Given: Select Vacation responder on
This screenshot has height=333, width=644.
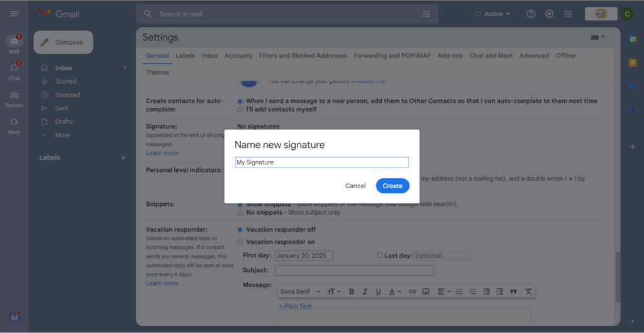Looking at the screenshot, I should point(240,242).
